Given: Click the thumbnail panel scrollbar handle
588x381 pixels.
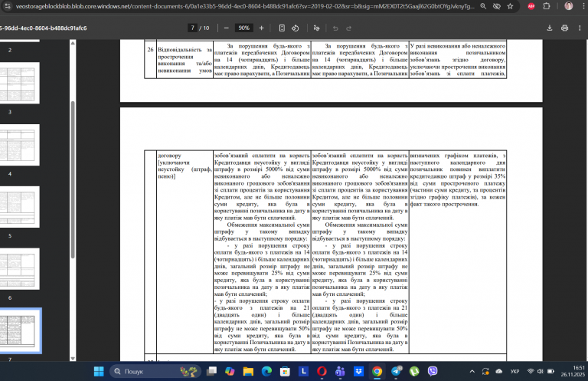Looking at the screenshot, I should point(73,179).
